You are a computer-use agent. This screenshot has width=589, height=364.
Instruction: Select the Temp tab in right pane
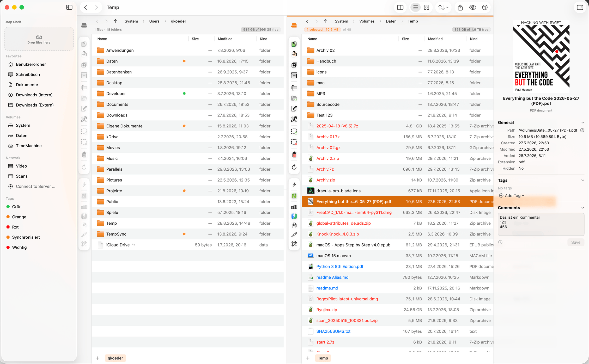(323, 358)
